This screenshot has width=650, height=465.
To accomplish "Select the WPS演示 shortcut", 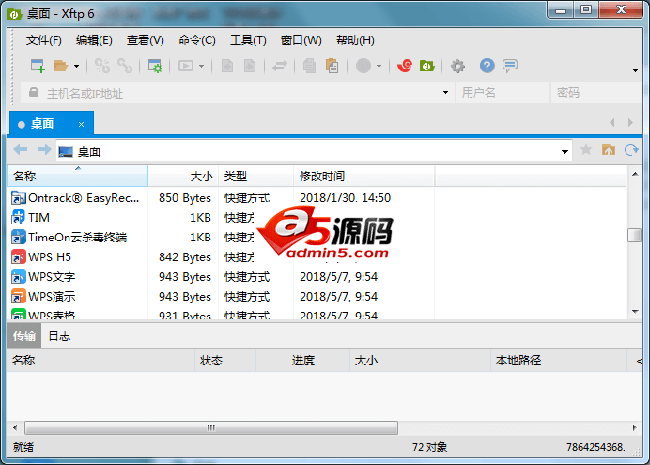I will coord(43,297).
